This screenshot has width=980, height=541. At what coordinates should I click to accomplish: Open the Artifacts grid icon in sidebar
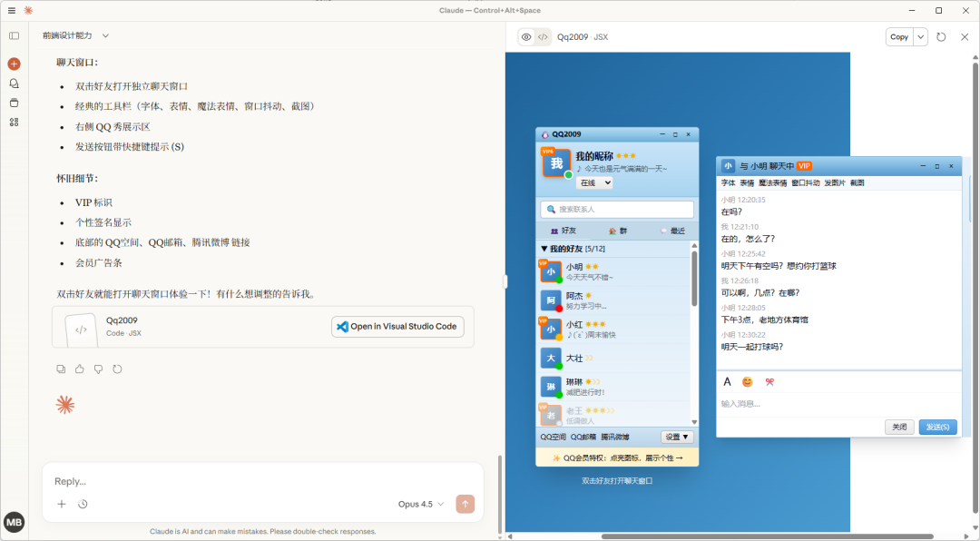point(15,123)
